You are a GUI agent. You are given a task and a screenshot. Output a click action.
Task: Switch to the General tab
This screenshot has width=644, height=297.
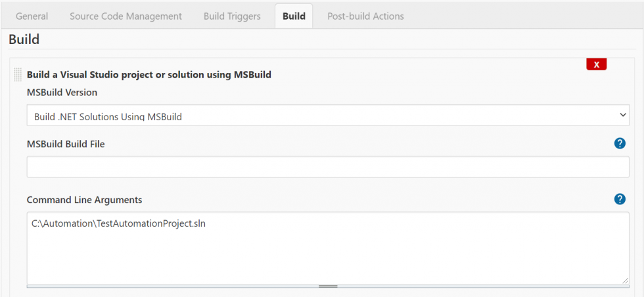point(32,16)
